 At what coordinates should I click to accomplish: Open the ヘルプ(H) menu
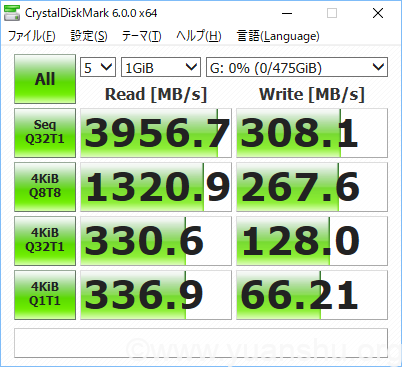click(x=199, y=36)
